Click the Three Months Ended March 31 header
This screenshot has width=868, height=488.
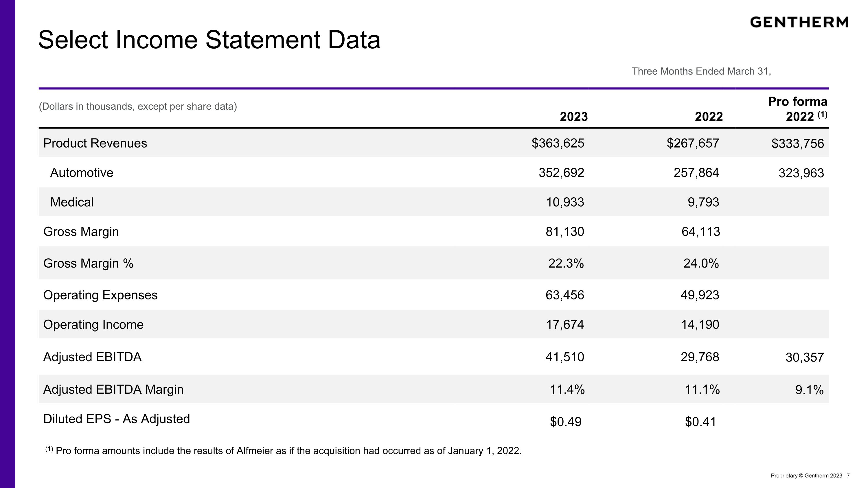click(x=701, y=71)
